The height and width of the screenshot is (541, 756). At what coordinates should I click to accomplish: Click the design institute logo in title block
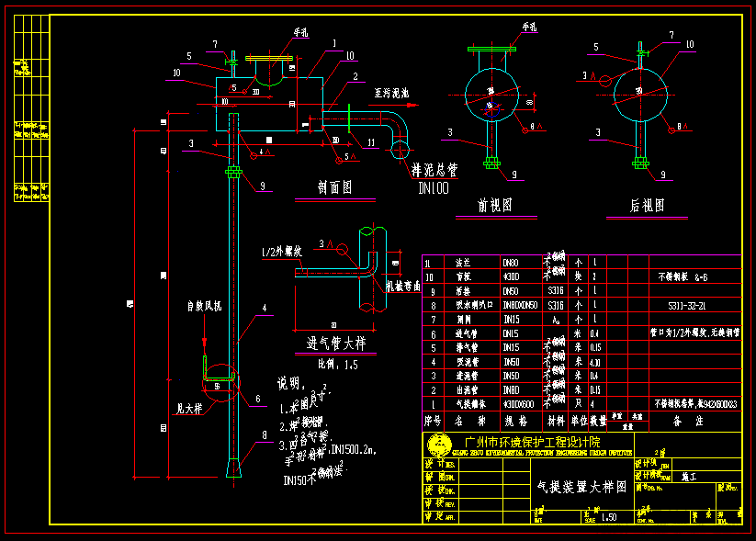click(439, 445)
